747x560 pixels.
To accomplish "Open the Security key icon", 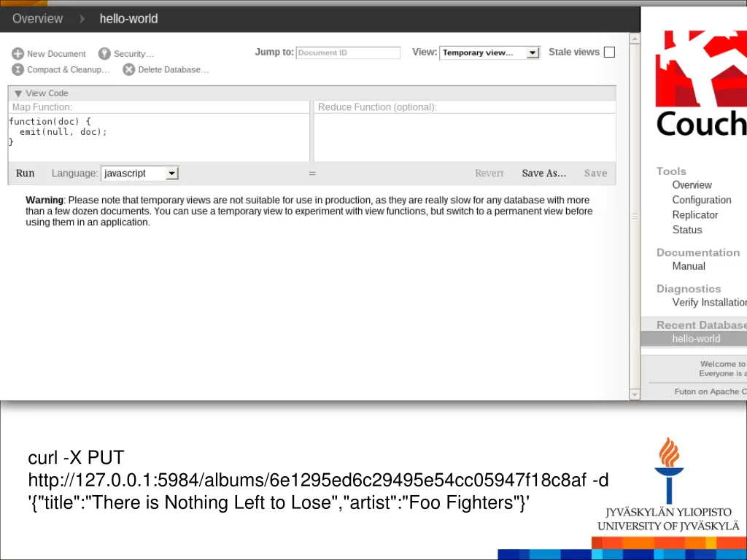I will click(x=104, y=53).
